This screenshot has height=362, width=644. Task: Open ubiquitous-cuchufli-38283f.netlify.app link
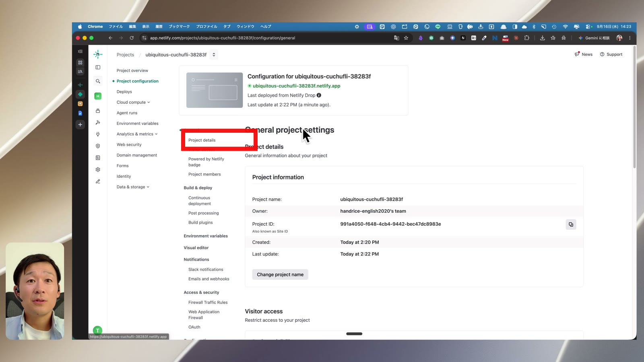(296, 86)
